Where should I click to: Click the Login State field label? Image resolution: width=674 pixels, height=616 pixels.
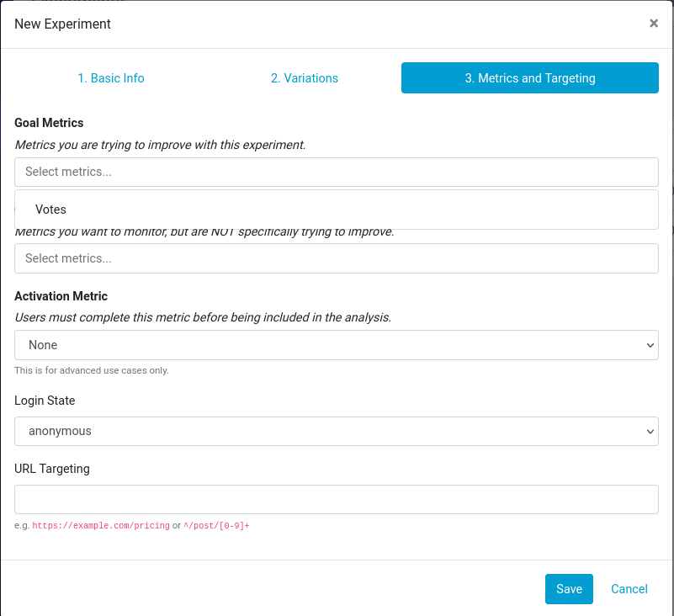pos(45,401)
